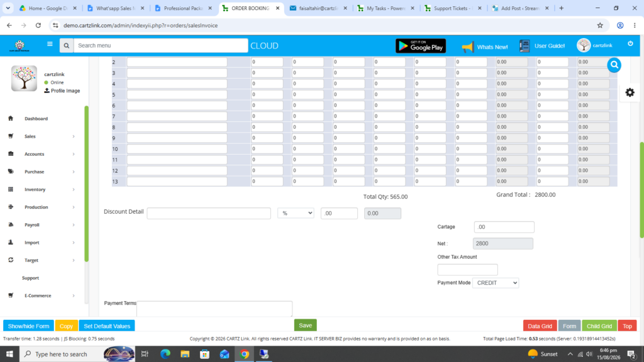Click the Cartage amount field
Image resolution: width=644 pixels, height=362 pixels.
[x=504, y=227]
